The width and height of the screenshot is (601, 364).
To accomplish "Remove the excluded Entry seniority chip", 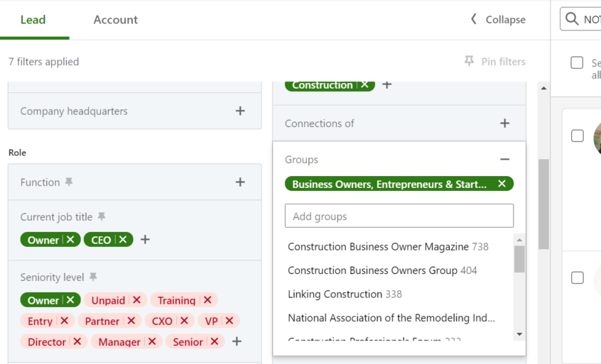I will coord(64,321).
